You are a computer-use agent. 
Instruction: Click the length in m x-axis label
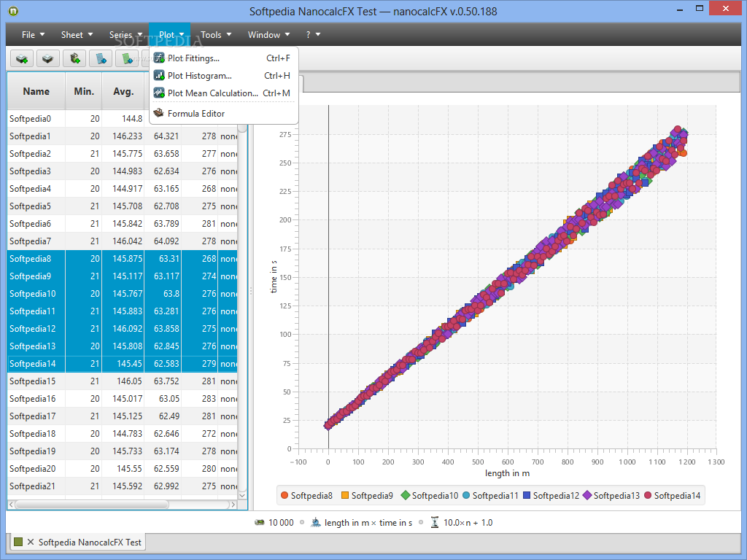tap(508, 472)
